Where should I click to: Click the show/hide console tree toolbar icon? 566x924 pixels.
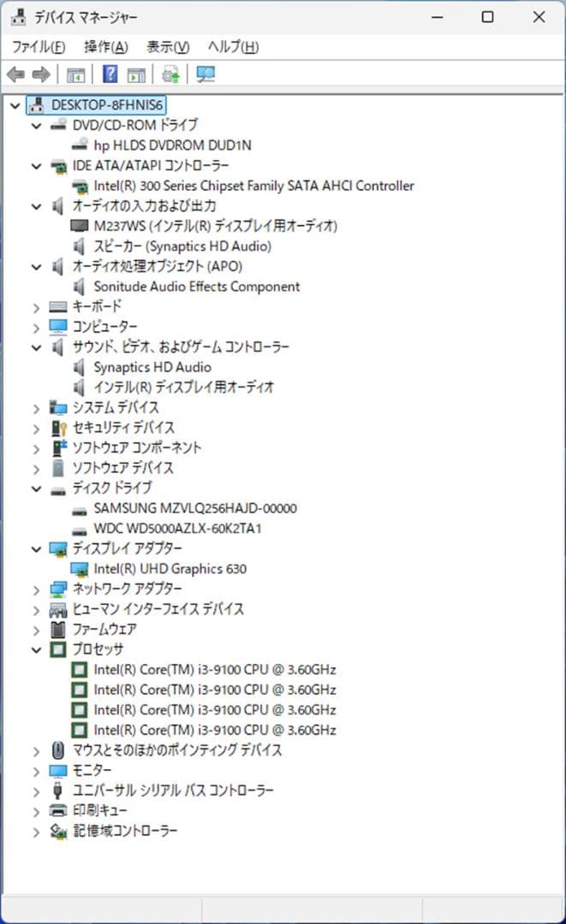pyautogui.click(x=76, y=74)
